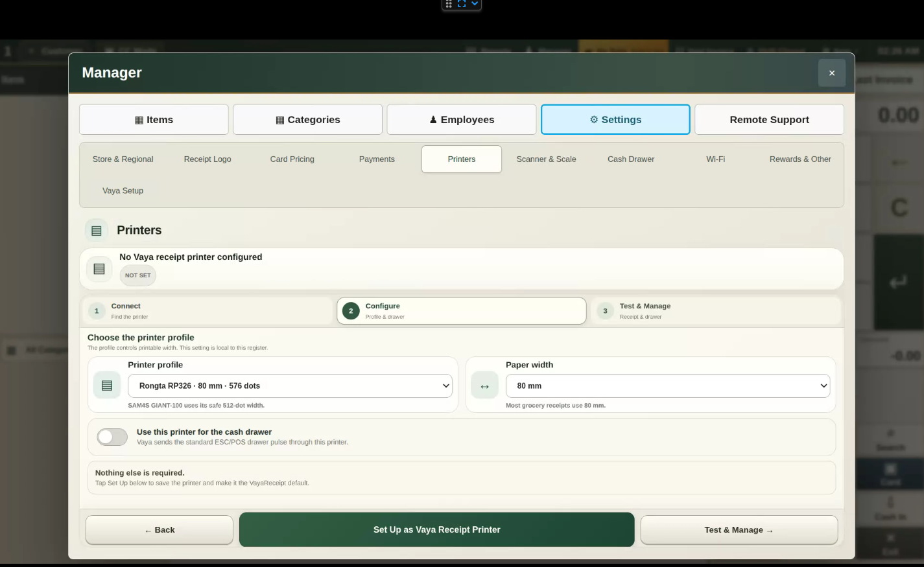Enable cash drawer through this printer toggle
This screenshot has height=567, width=924.
click(x=112, y=437)
